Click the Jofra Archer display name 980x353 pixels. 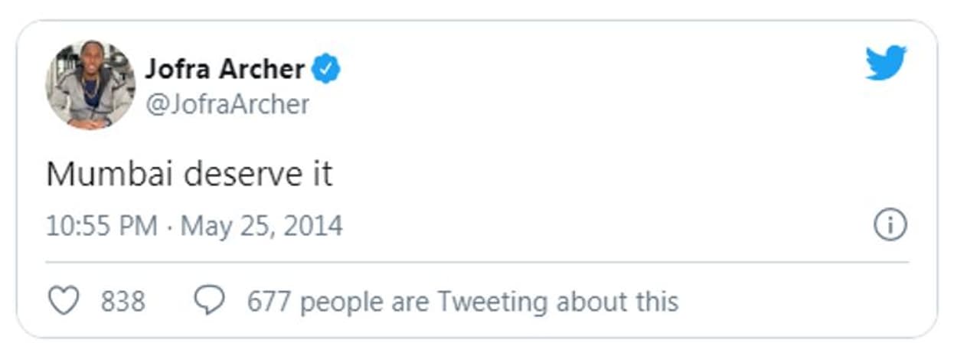coord(225,70)
